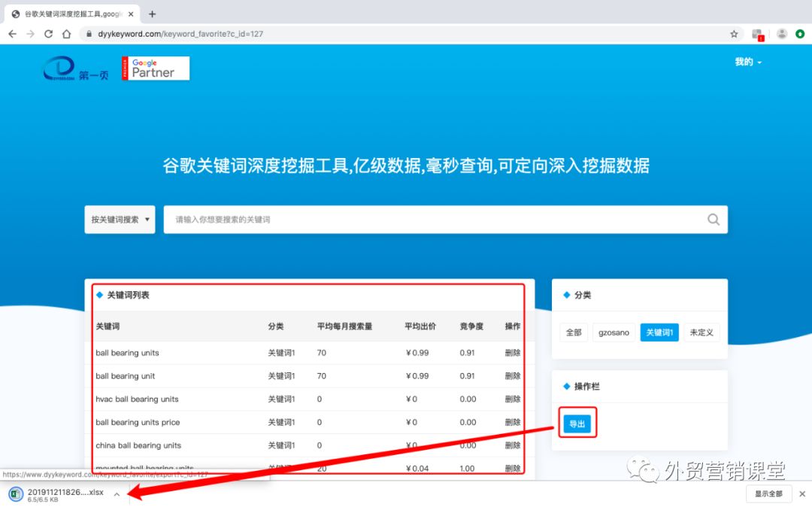Click the Excel icon on the downloaded xlsx file
This screenshot has width=812, height=507.
coord(15,493)
